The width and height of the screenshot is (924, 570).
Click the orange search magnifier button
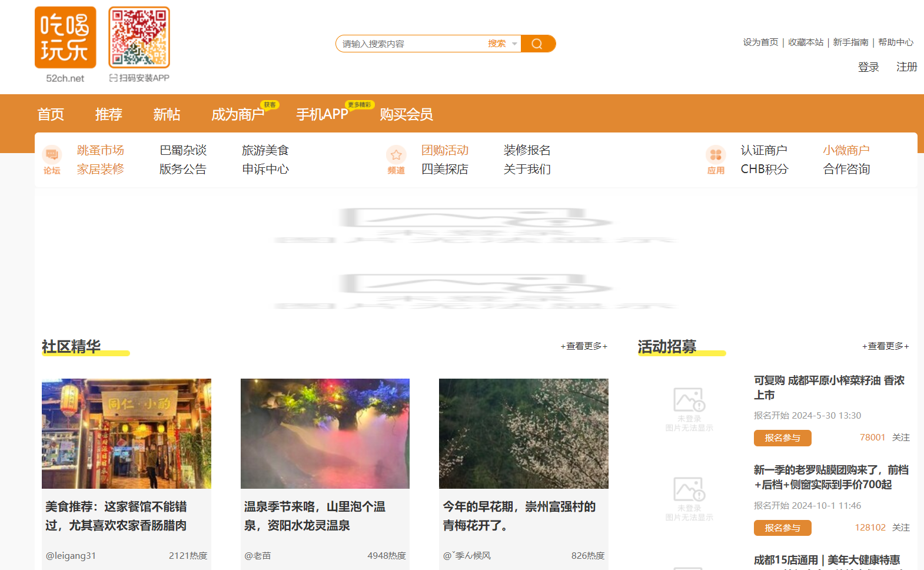[x=537, y=44]
